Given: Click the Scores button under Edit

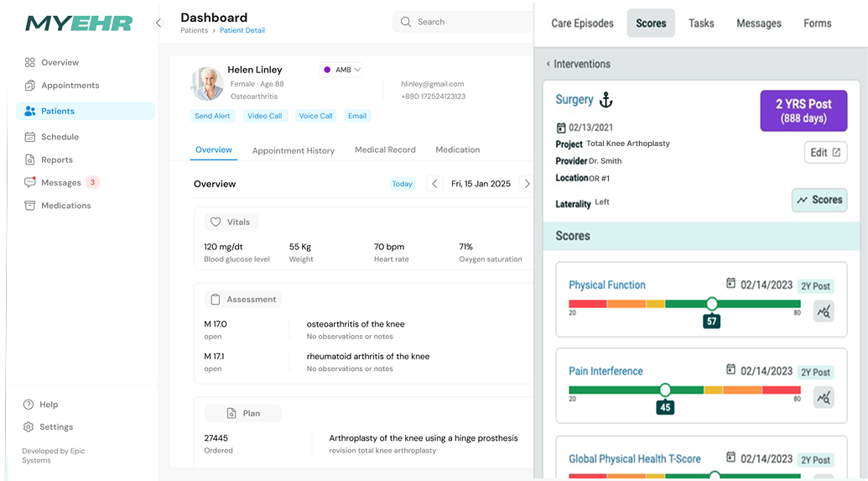Looking at the screenshot, I should coord(819,200).
